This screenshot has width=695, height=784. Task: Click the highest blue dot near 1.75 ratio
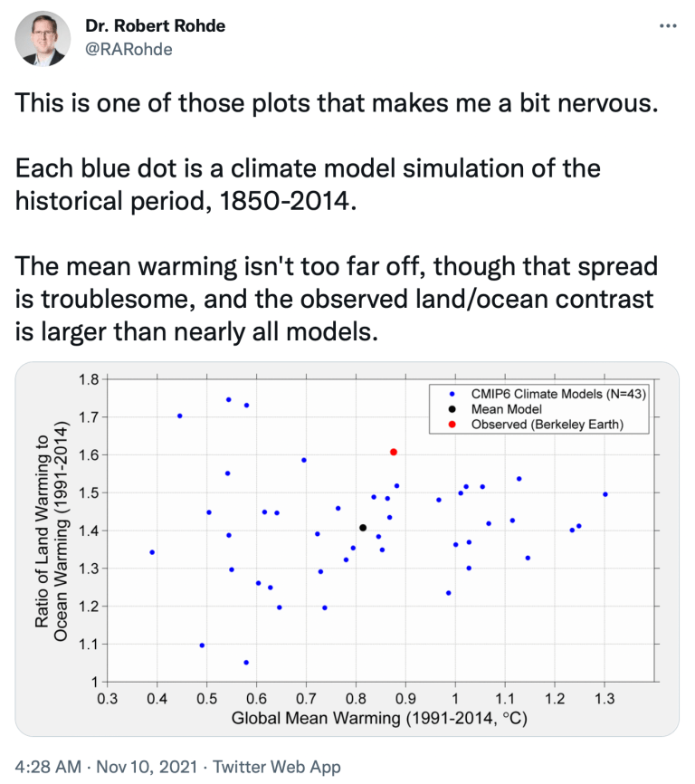point(228,399)
